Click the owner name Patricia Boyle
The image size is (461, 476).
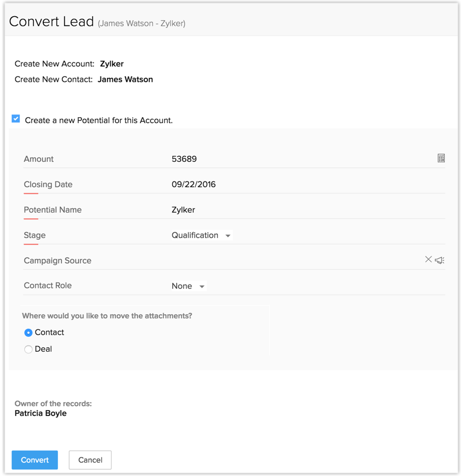click(x=40, y=413)
